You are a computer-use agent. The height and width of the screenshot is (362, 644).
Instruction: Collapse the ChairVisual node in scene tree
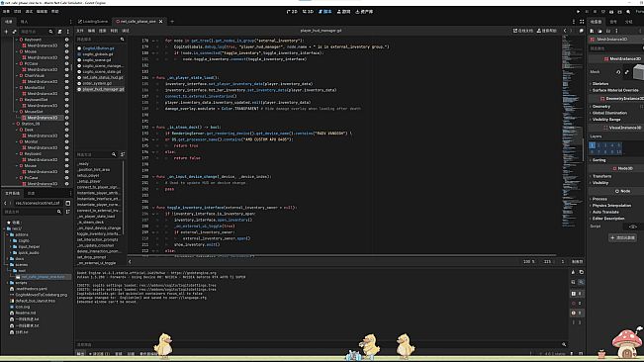[17, 75]
